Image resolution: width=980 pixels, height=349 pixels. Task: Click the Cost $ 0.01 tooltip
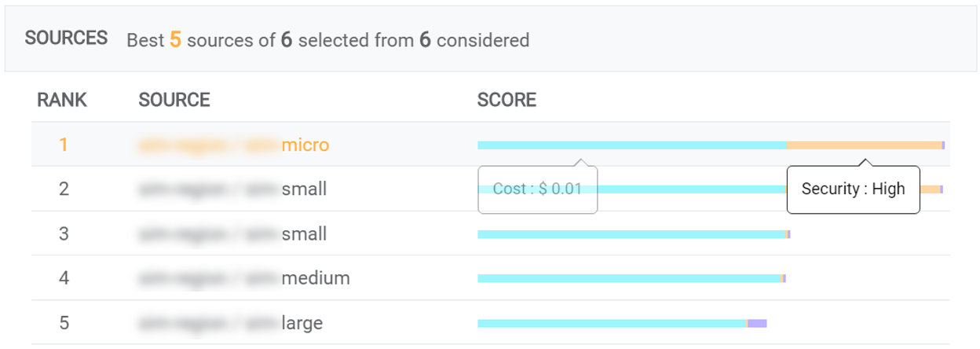tap(538, 189)
